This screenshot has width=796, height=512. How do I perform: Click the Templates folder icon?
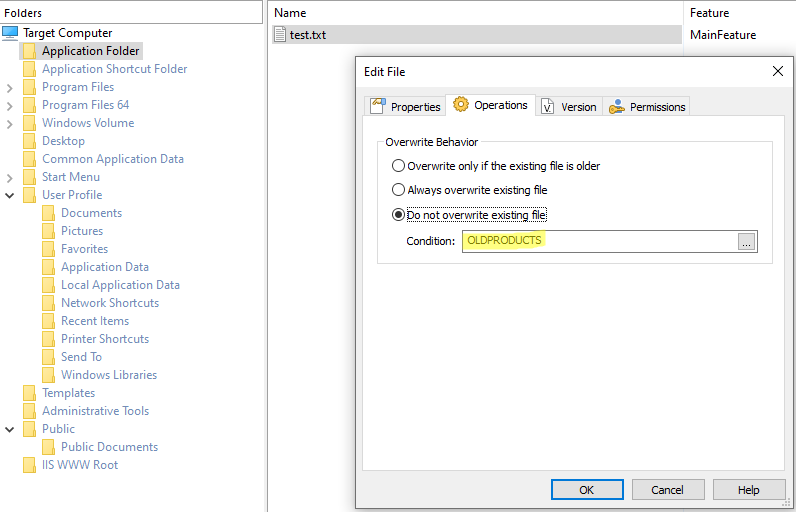point(29,393)
